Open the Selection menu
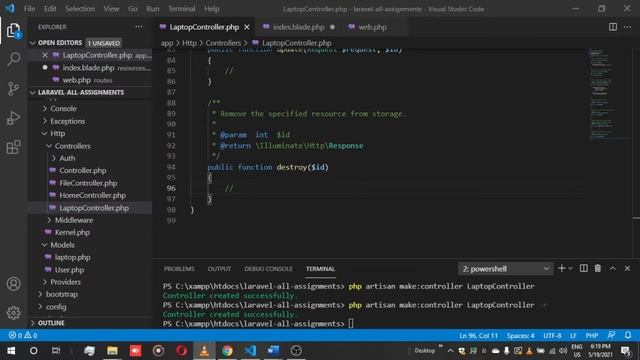Screen dimensions: 640x360 tap(80, 9)
